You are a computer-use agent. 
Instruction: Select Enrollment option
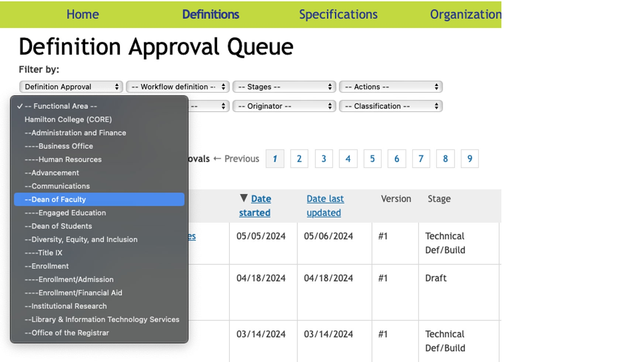99,266
